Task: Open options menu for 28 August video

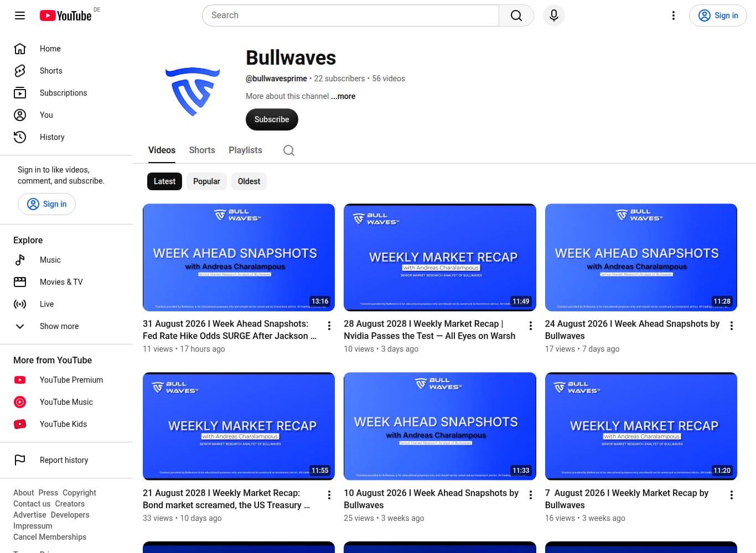Action: [530, 326]
